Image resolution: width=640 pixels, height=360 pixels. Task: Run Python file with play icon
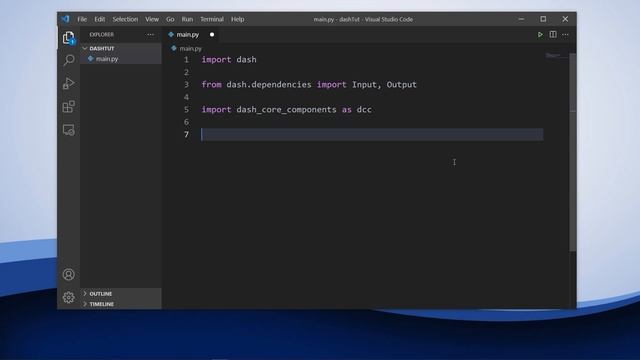pos(540,35)
